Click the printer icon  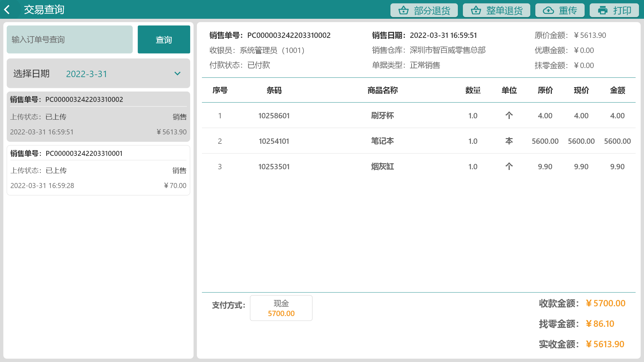point(602,10)
